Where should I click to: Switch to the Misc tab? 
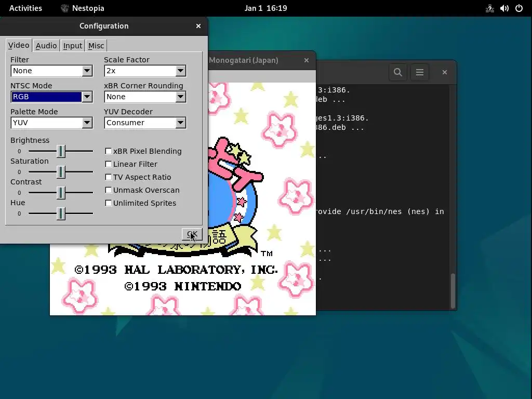[96, 46]
